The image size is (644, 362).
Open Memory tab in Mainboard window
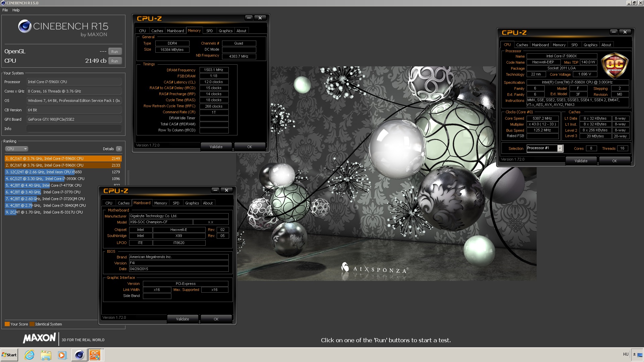161,203
